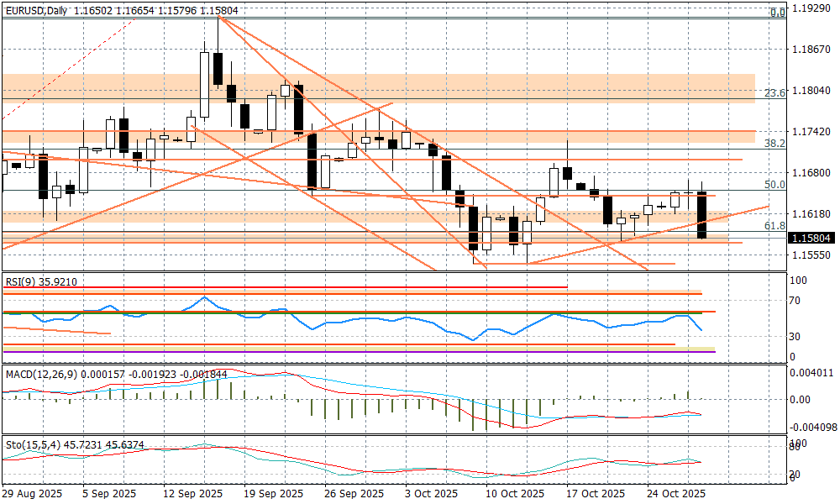Click the 38.2 Fibonacci level label
Viewport: 840px width, 504px height.
[774, 144]
